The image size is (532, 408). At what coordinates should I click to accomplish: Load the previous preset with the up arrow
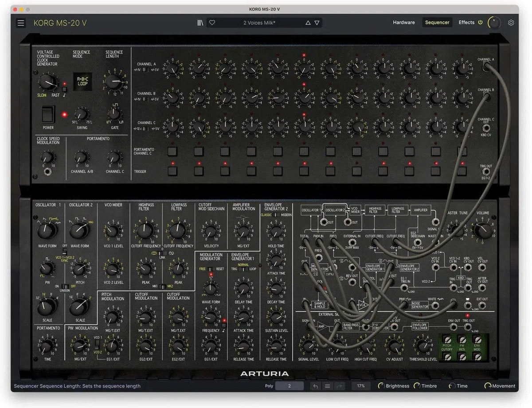tap(308, 22)
